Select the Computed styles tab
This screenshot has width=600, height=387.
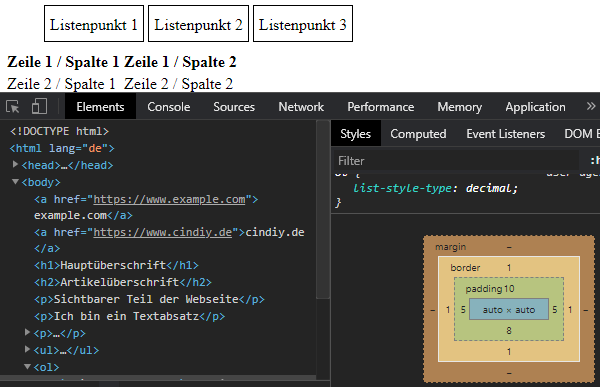click(418, 134)
